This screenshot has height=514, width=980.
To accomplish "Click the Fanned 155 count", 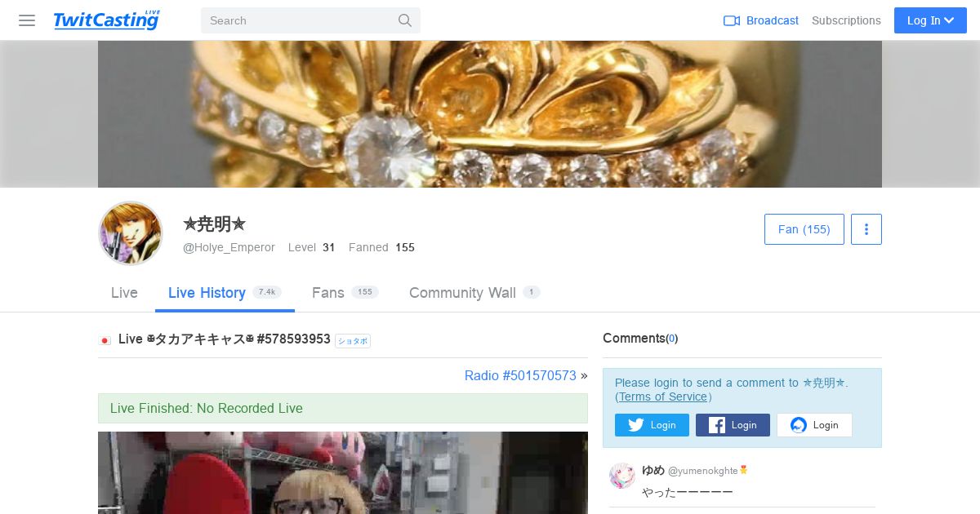I will pyautogui.click(x=381, y=247).
